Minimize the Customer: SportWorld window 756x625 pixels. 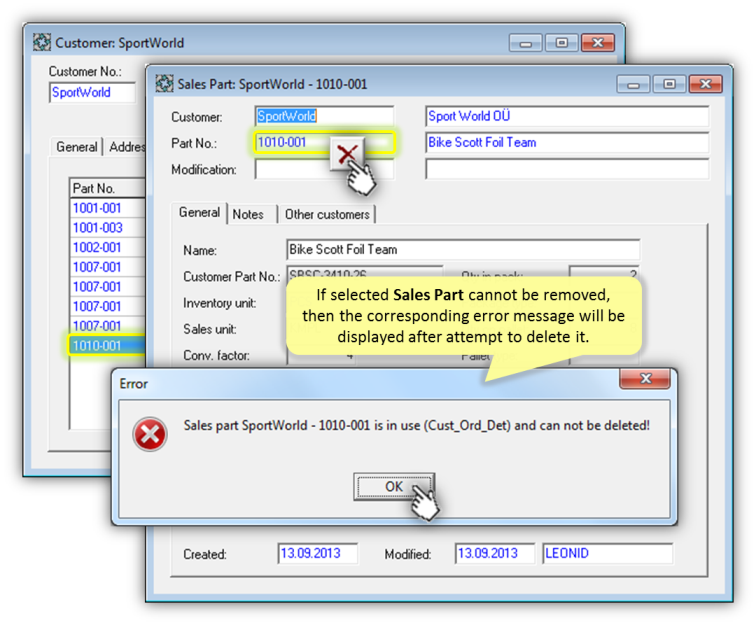tap(526, 43)
